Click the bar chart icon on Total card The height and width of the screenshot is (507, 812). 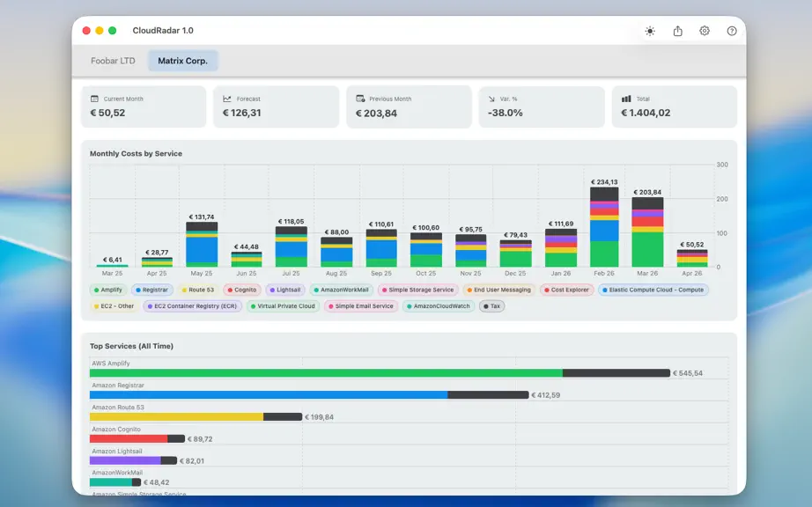click(x=626, y=99)
